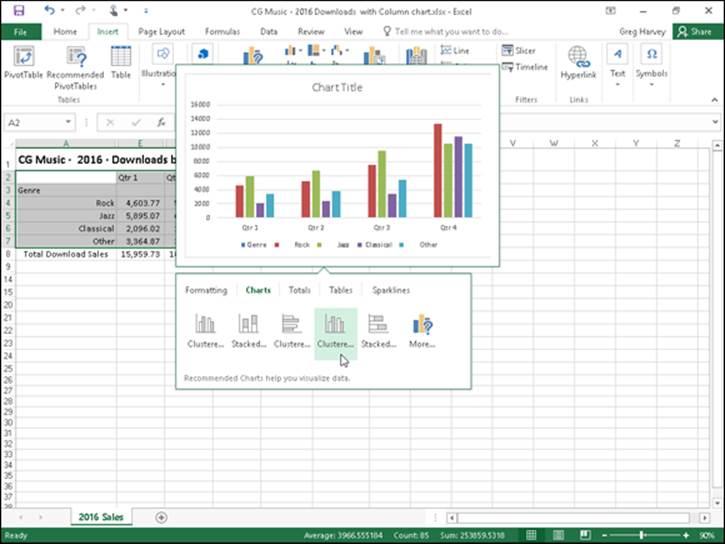The width and height of the screenshot is (725, 544).
Task: Open Recommended PivotTables
Action: (x=75, y=68)
